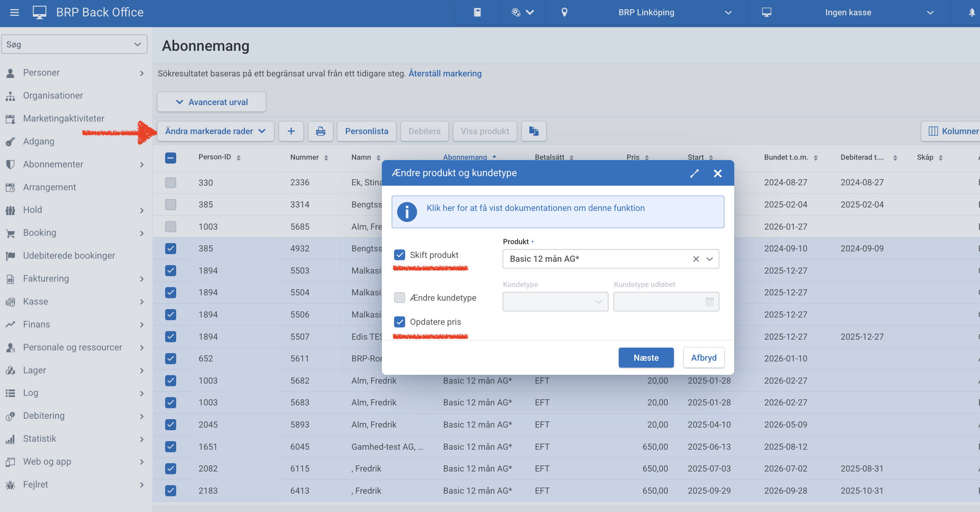Click the hamburger menu icon

15,13
